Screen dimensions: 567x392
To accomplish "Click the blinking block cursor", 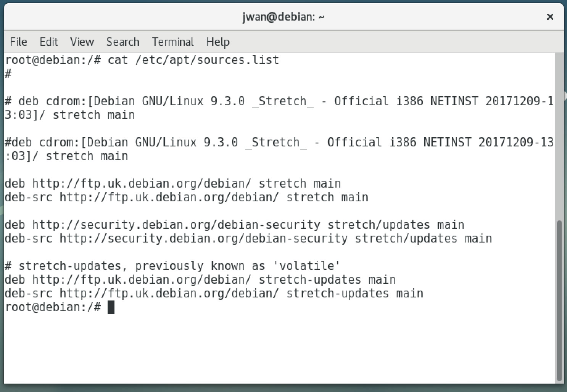I will (111, 307).
